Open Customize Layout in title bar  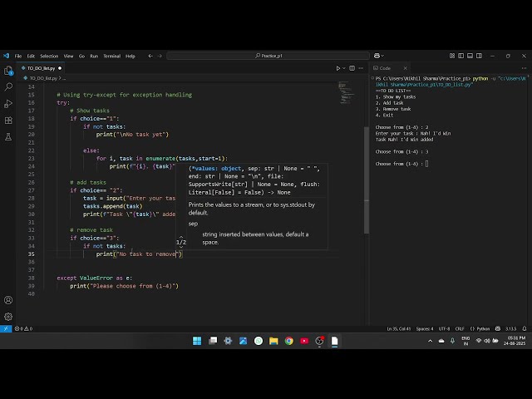click(x=452, y=56)
